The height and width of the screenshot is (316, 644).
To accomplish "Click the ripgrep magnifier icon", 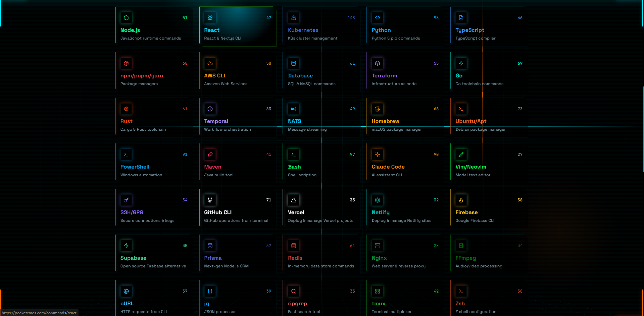I will point(294,291).
